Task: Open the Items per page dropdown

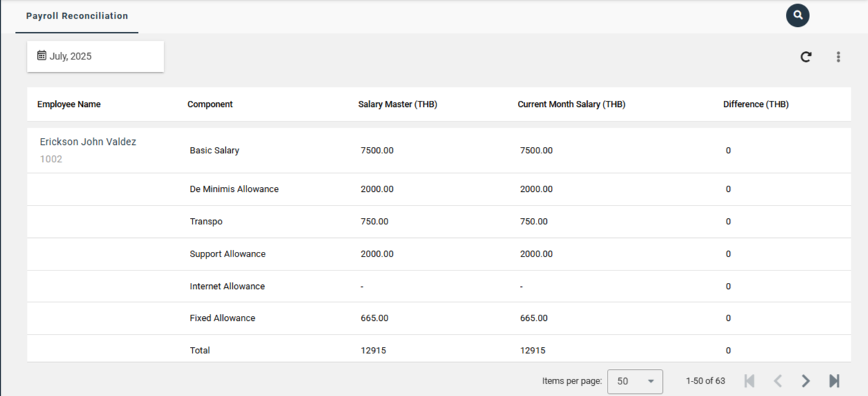Action: (635, 382)
